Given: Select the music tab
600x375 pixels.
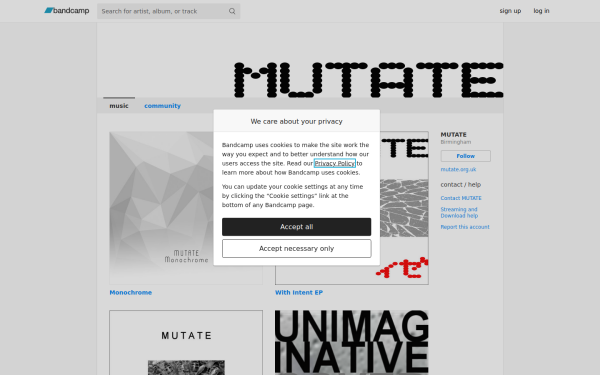Looking at the screenshot, I should 119,106.
